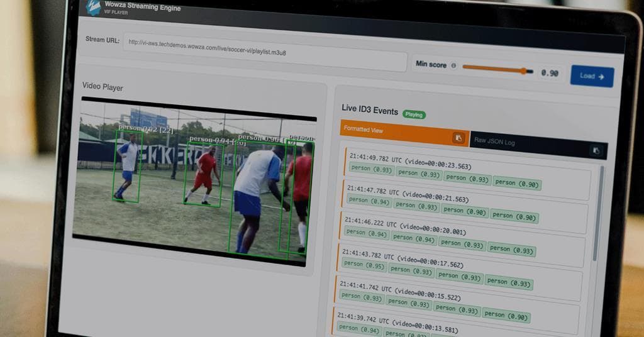Click person (0.94) tag in 21:41:39.742 event

click(x=359, y=328)
